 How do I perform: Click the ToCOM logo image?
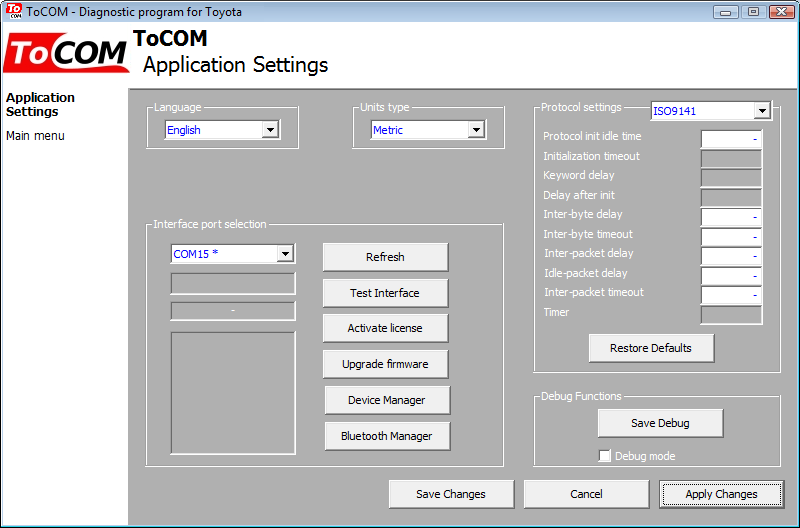point(66,53)
